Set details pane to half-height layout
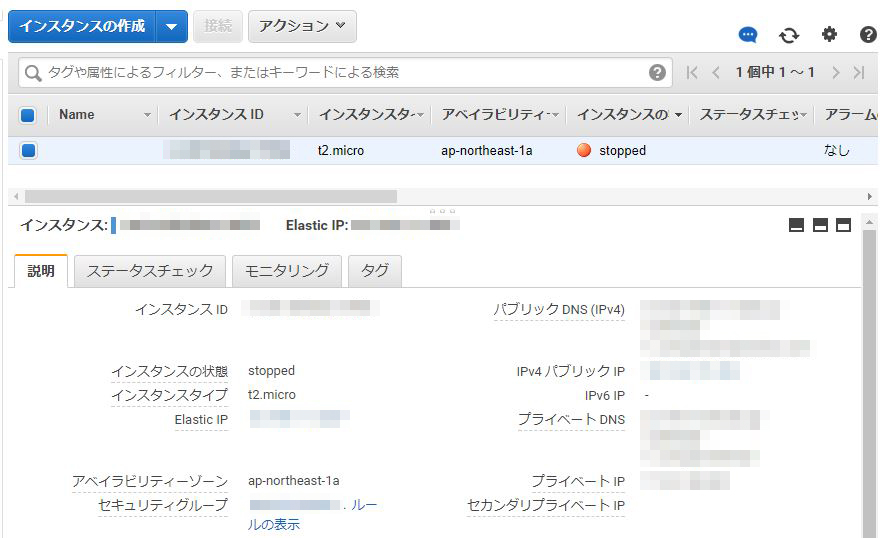The width and height of the screenshot is (885, 538). (820, 225)
